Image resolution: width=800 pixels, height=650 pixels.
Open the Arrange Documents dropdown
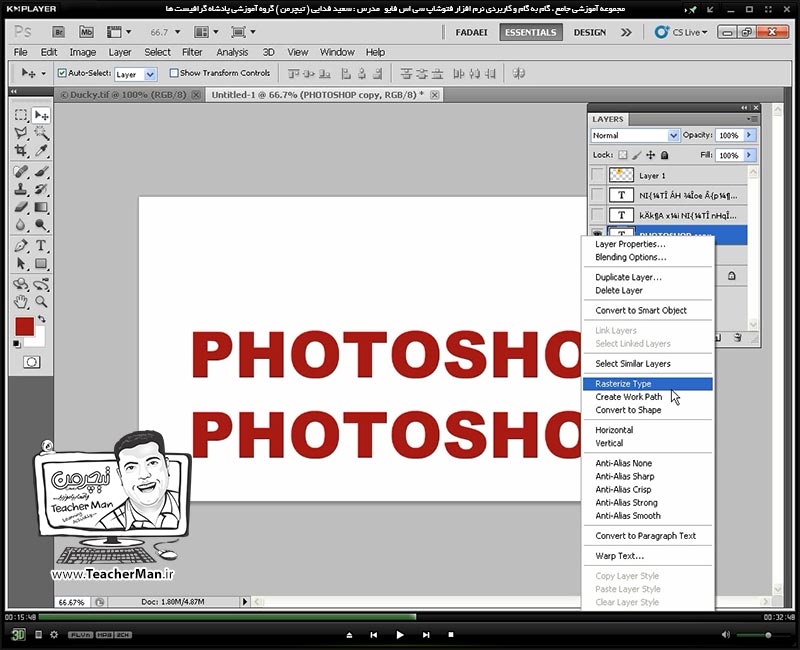coord(206,32)
